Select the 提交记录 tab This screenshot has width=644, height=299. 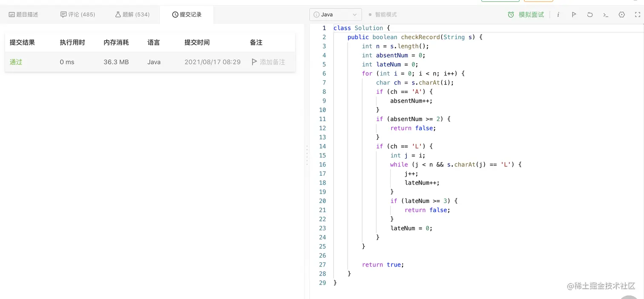tap(187, 15)
